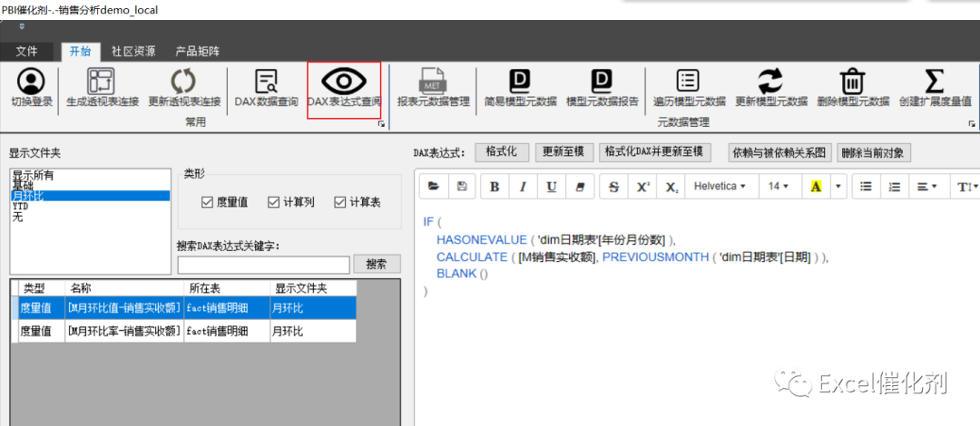Select row [M月环比值-销售实收额]
Image resolution: width=980 pixels, height=426 pixels.
pyautogui.click(x=183, y=307)
